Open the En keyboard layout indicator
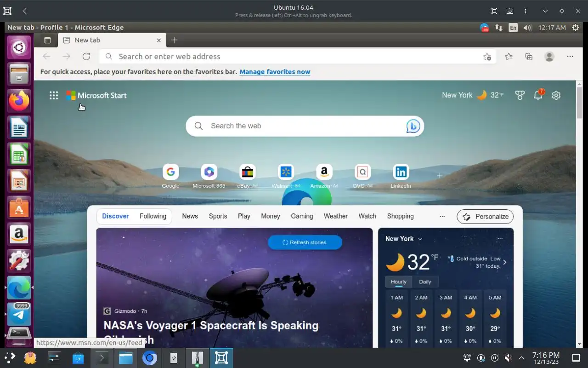Screen dimensions: 588x368 click(513, 28)
